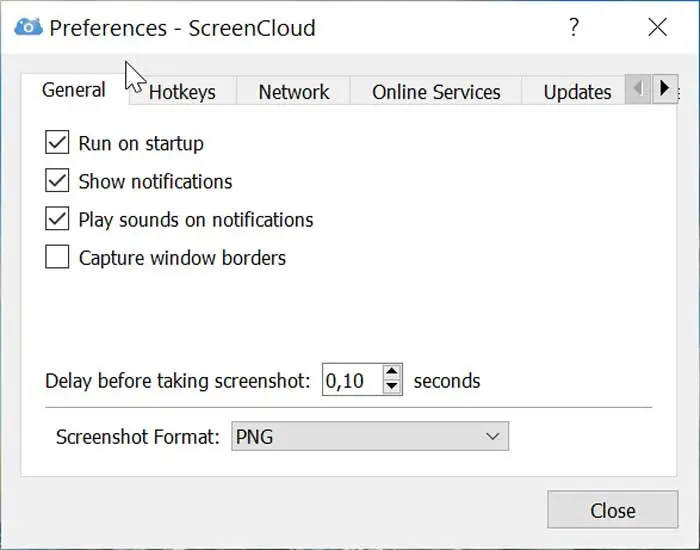Viewport: 700px width, 550px height.
Task: Enable Capture window borders
Action: (56, 258)
